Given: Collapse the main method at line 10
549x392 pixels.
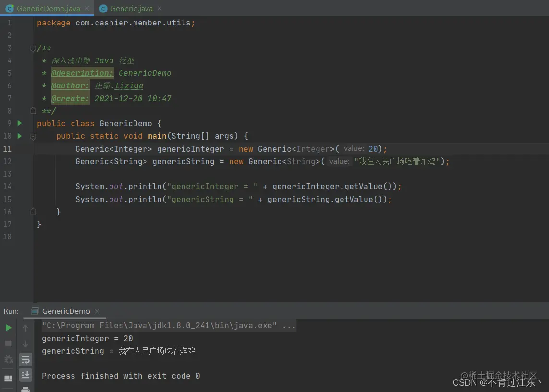Looking at the screenshot, I should [x=33, y=136].
